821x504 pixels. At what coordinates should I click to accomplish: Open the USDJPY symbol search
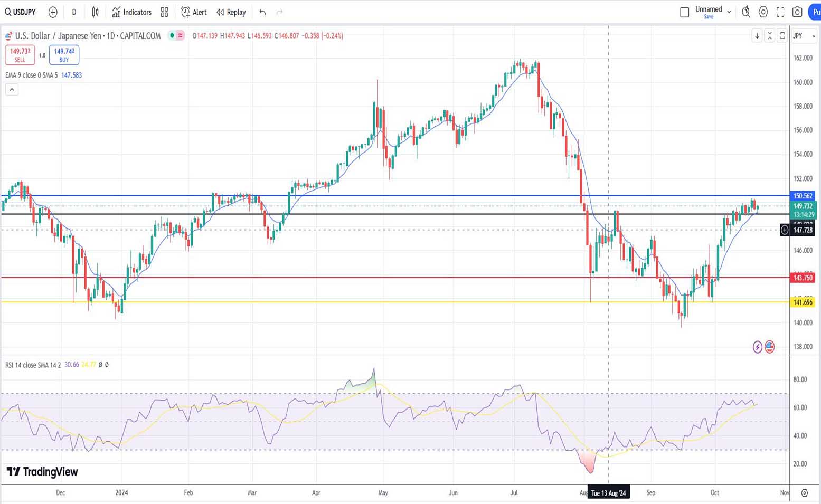click(x=20, y=12)
